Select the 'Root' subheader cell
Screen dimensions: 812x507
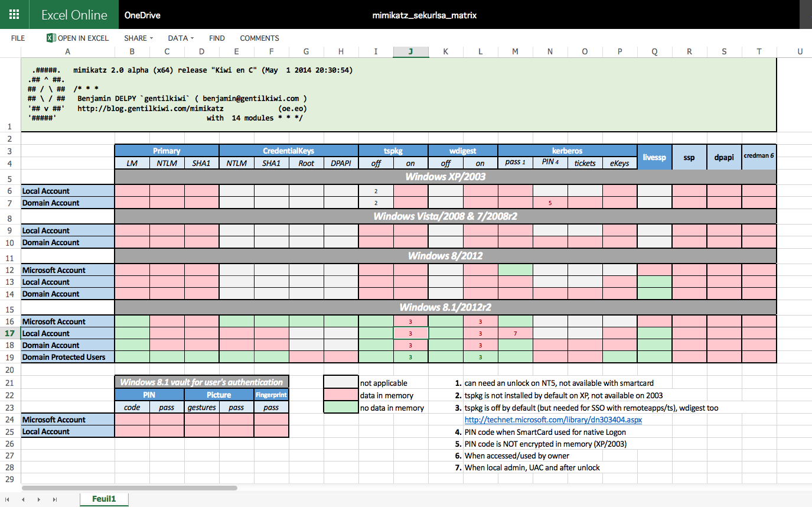(x=306, y=163)
